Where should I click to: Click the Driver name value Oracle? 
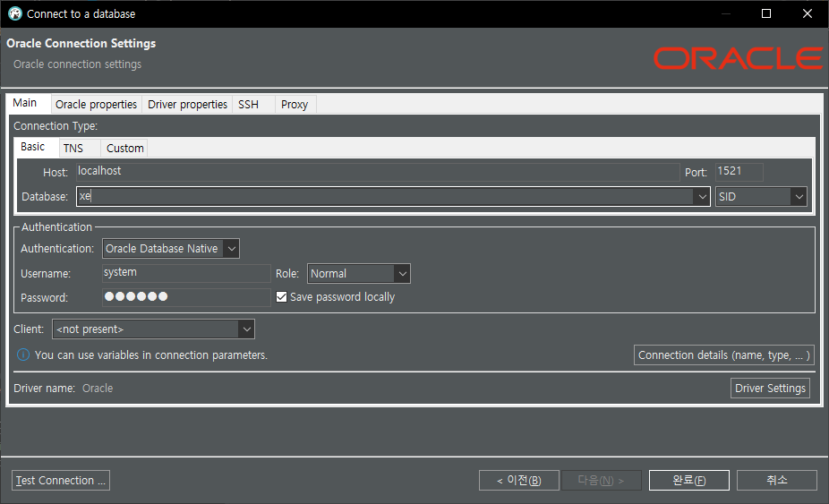pos(98,389)
